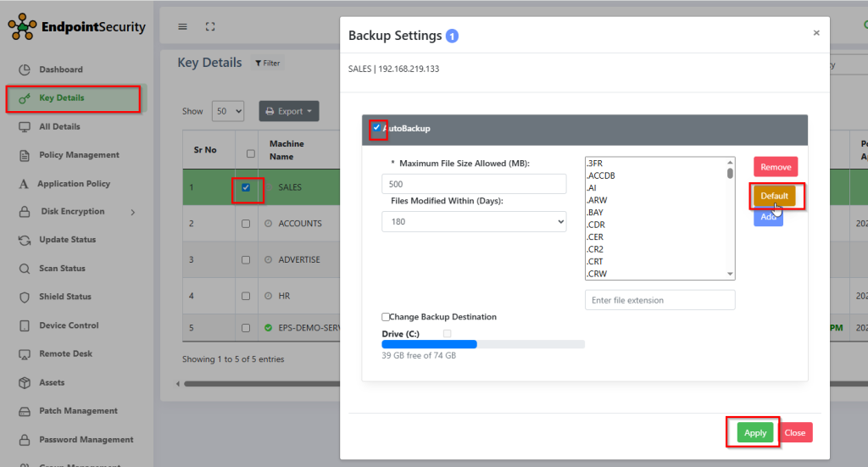The width and height of the screenshot is (868, 467).
Task: Click the Disk Encryption lock icon
Action: [x=25, y=212]
